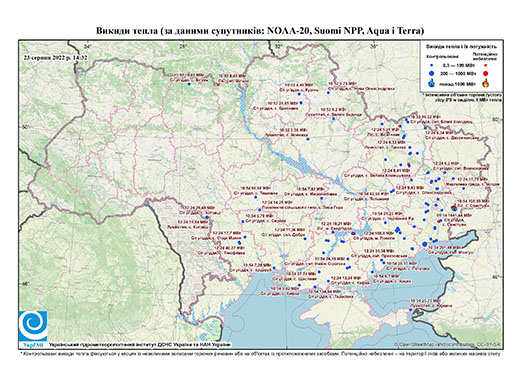
Task: Click the UkrHMI spiral logo
Action: 33,326
